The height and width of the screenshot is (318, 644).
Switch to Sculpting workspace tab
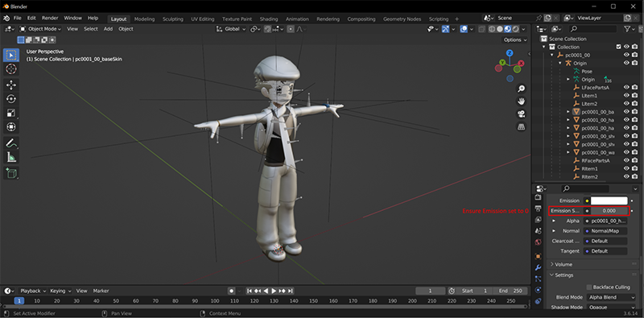pos(173,19)
